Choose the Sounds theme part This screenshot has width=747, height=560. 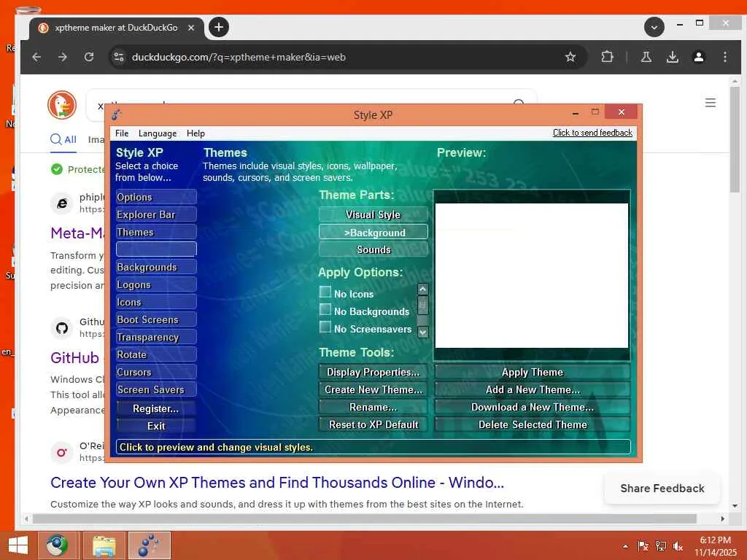click(x=373, y=249)
